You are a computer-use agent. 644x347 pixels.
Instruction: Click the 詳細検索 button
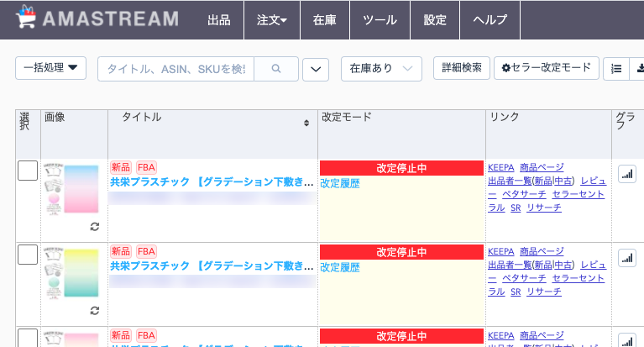pyautogui.click(x=462, y=68)
